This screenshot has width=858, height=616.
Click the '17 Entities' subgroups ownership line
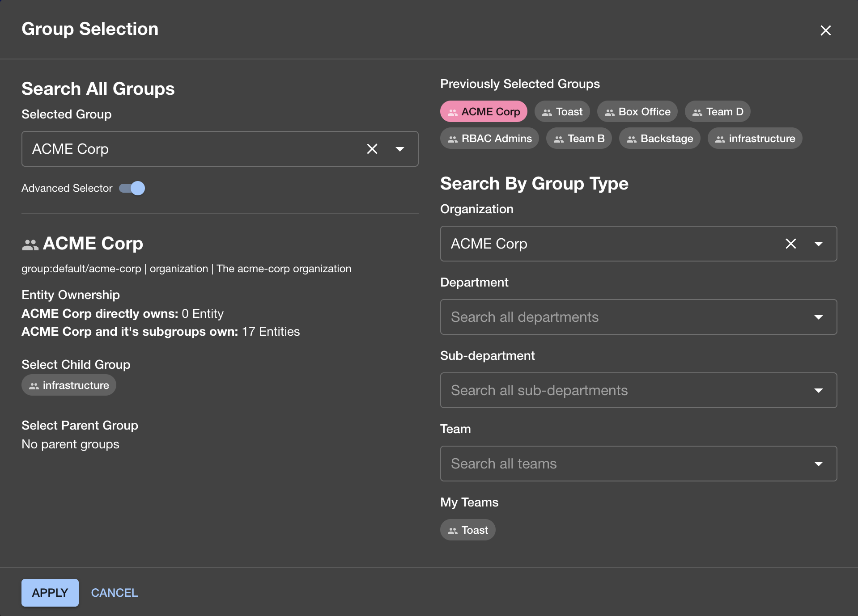(x=161, y=331)
